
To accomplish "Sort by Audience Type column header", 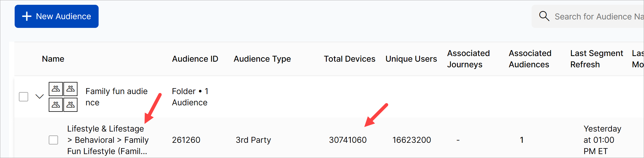I will click(262, 59).
